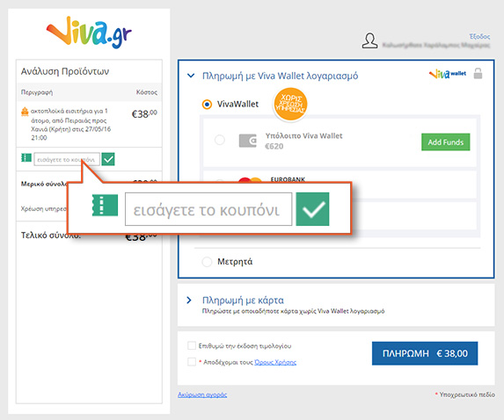Collapse the Viva Wallet payment section chevron

[191, 76]
